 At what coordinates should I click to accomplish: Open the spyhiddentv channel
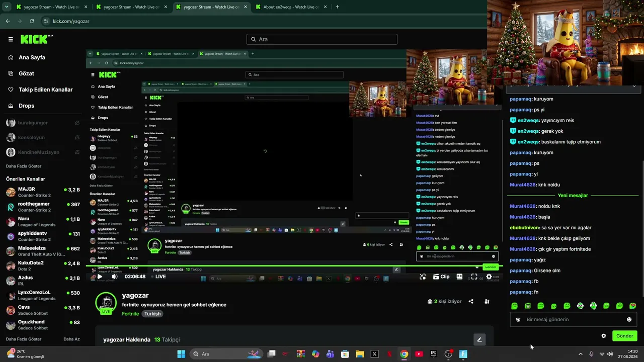point(43,236)
